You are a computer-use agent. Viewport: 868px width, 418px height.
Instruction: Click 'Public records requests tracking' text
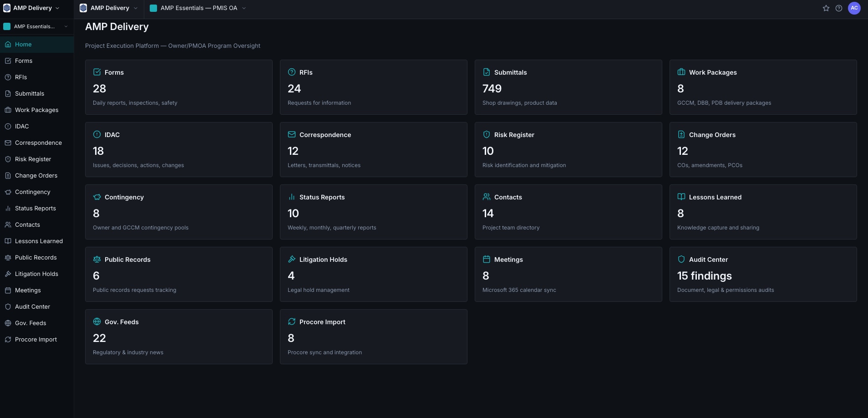(134, 290)
